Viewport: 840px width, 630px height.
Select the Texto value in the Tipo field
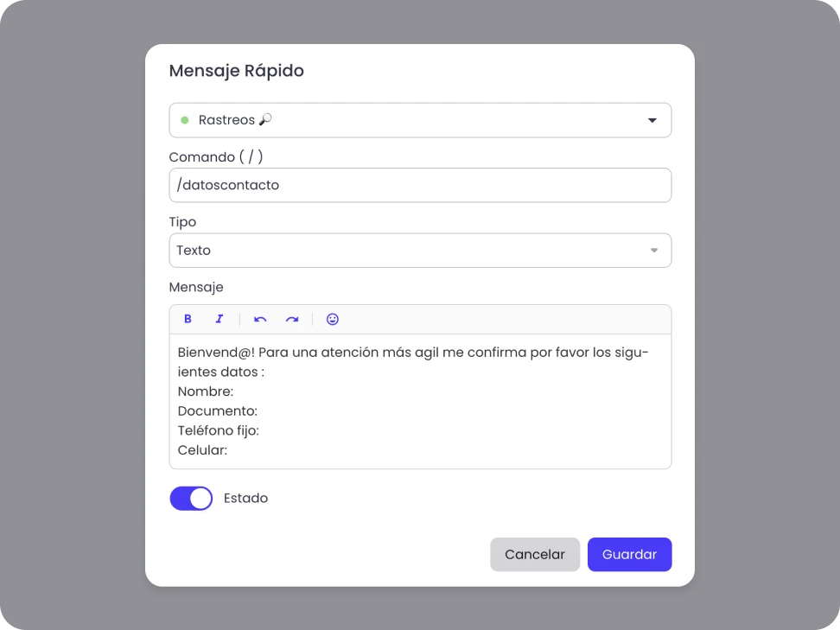pyautogui.click(x=194, y=250)
